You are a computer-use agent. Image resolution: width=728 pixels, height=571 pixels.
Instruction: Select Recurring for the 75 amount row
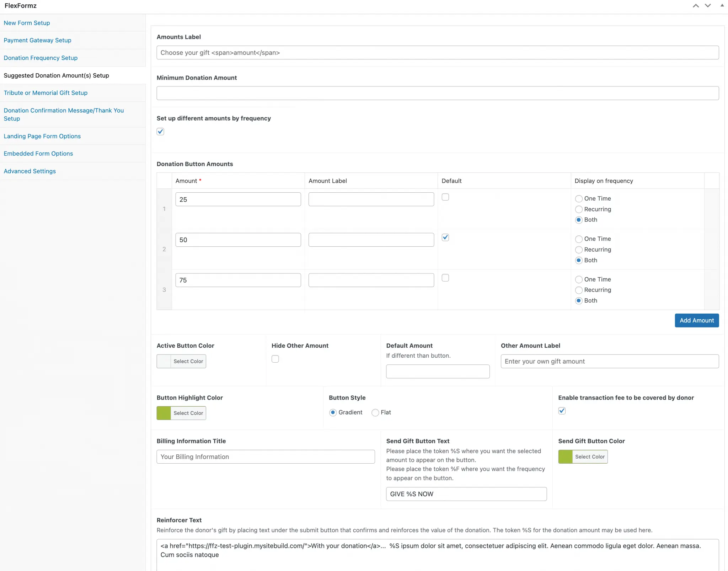click(579, 290)
